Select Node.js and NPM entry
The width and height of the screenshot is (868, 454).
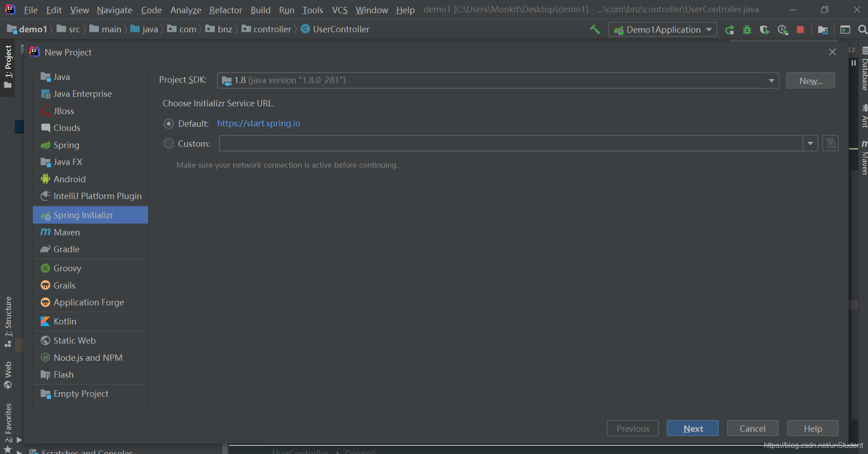click(90, 358)
